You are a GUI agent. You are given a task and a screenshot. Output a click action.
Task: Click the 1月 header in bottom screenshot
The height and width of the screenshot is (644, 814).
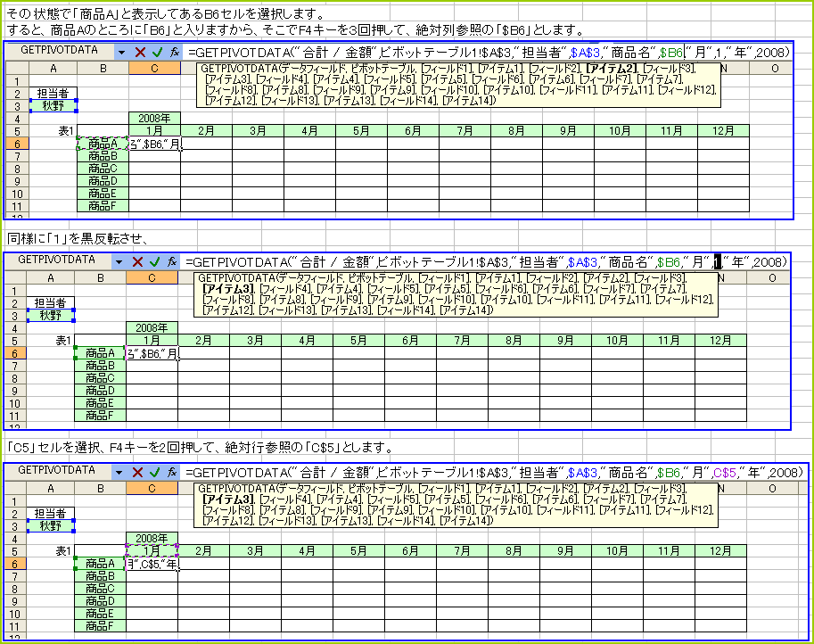pos(152,550)
